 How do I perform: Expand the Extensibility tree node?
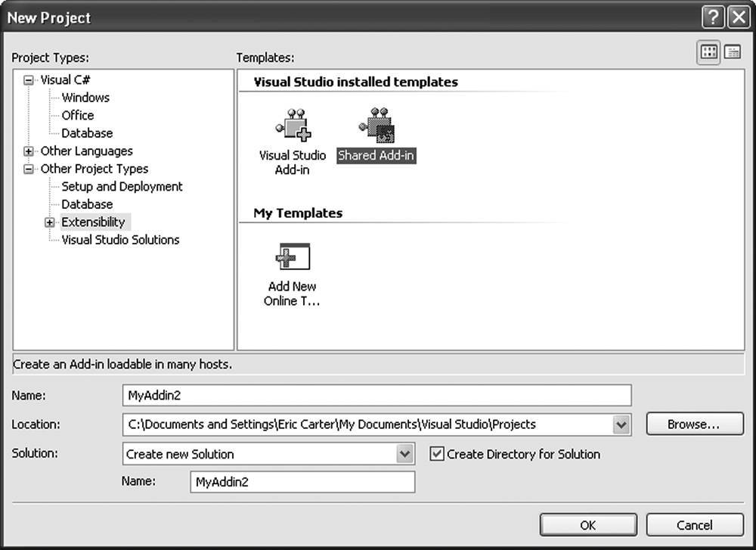click(x=50, y=222)
